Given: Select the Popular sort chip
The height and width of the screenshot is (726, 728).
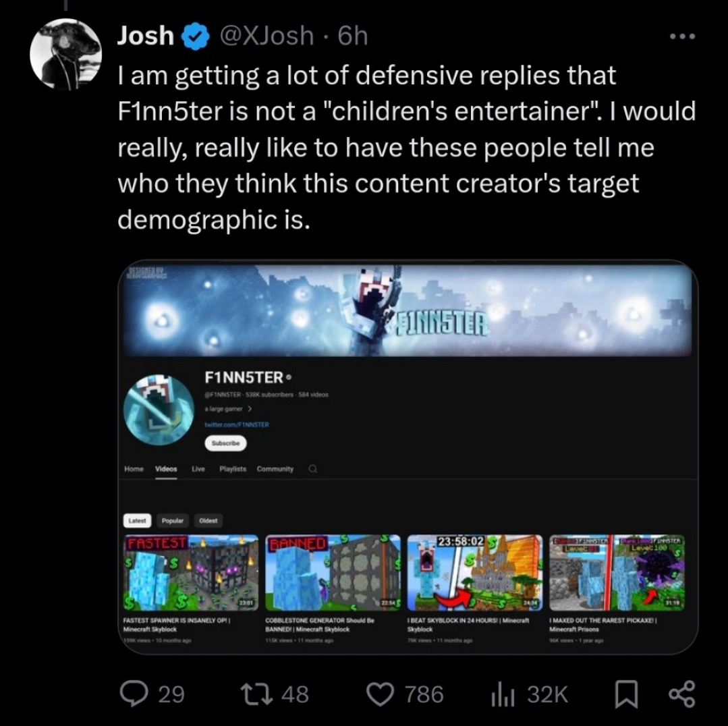Looking at the screenshot, I should 172,520.
